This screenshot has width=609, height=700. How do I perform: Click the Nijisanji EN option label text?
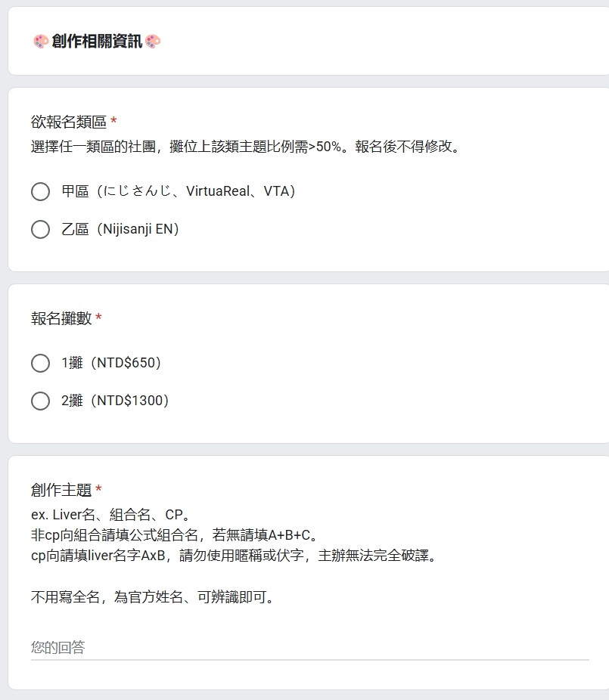tap(120, 229)
